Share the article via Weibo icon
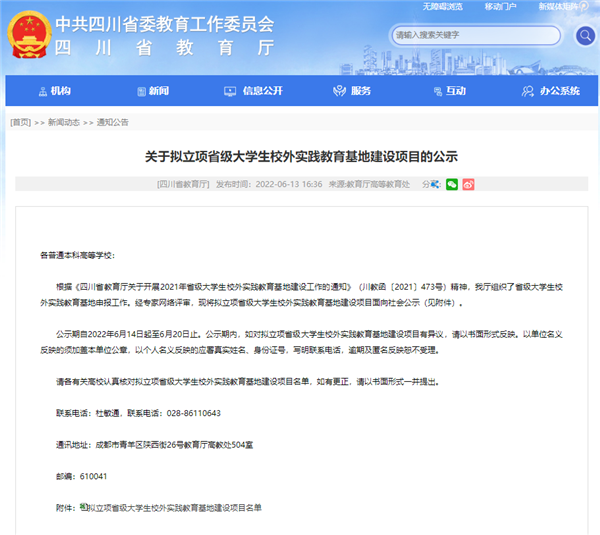 [467, 184]
